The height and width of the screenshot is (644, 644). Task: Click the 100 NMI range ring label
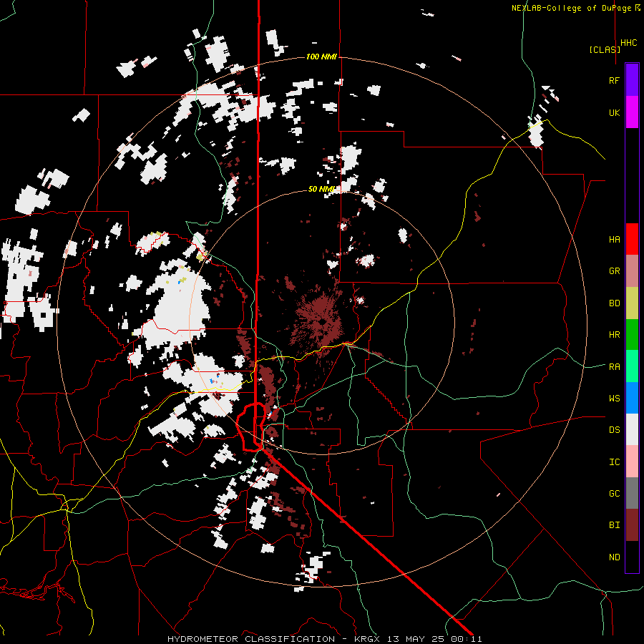(321, 57)
